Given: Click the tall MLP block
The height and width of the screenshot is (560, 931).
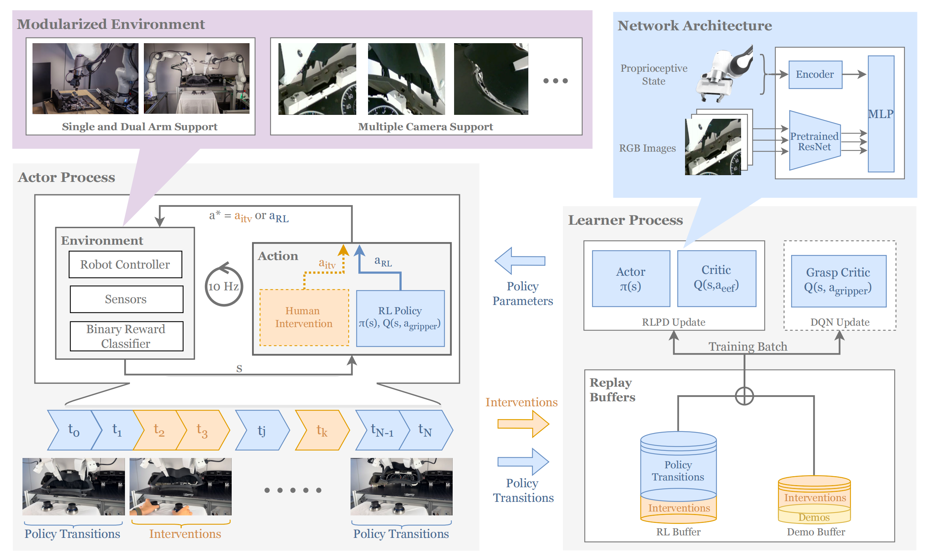Looking at the screenshot, I should coord(880,114).
